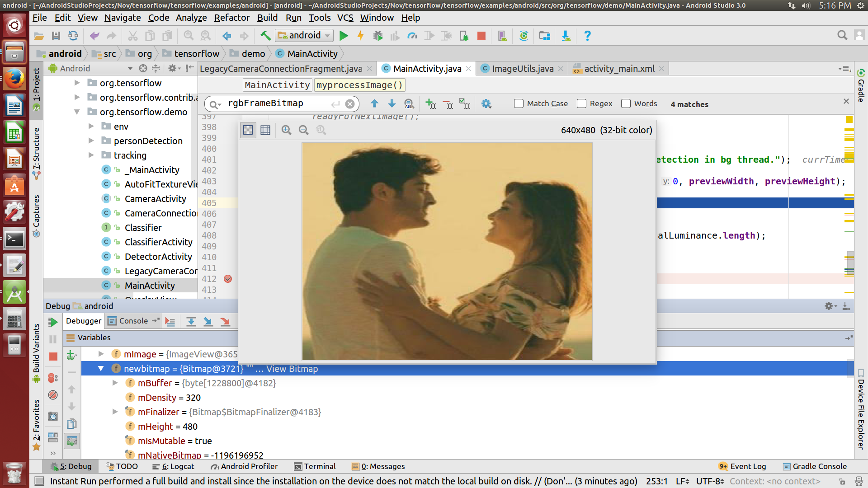Open the Refactor menu
The image size is (868, 488).
[x=232, y=18]
